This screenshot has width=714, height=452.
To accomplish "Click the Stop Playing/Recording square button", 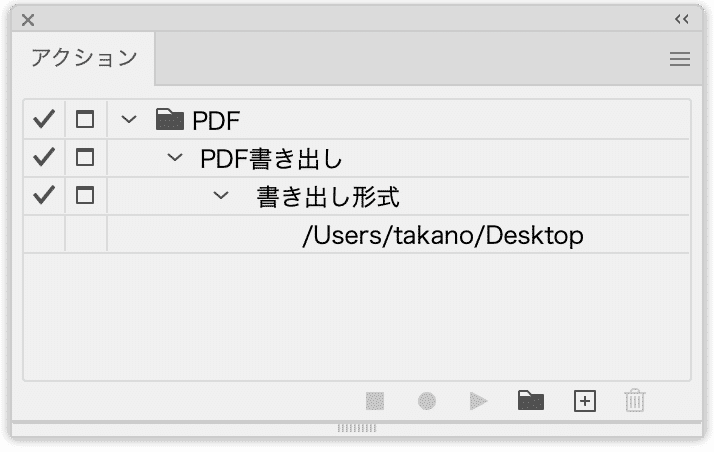I will 375,401.
